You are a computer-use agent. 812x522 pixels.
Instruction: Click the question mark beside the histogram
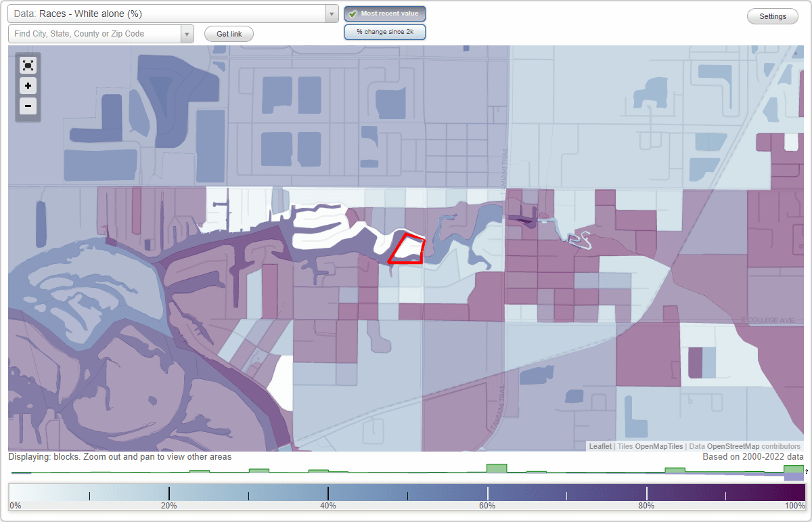[x=807, y=472]
